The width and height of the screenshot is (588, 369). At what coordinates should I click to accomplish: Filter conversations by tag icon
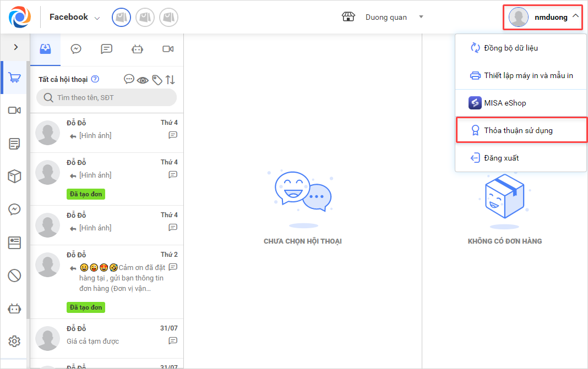[157, 80]
